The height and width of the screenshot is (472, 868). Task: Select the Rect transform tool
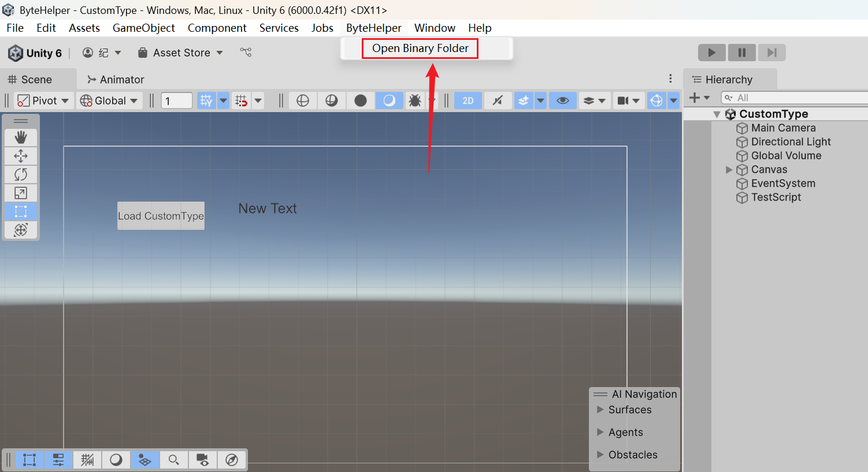[21, 211]
